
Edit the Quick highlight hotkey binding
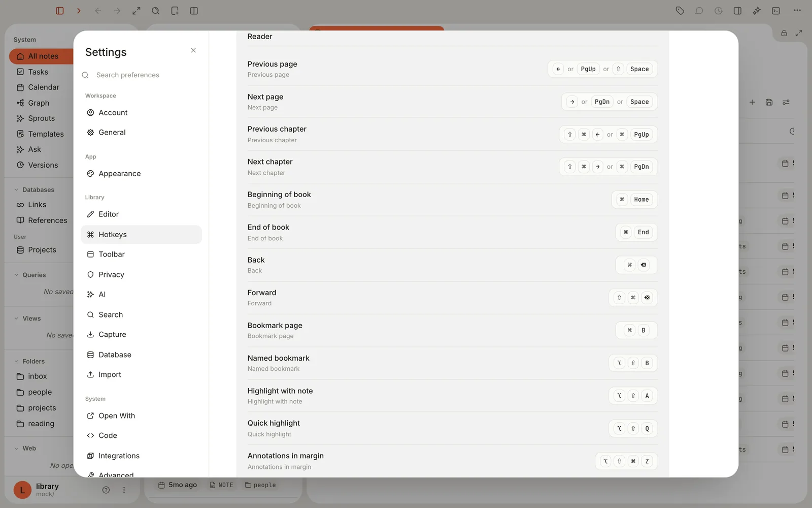633,429
